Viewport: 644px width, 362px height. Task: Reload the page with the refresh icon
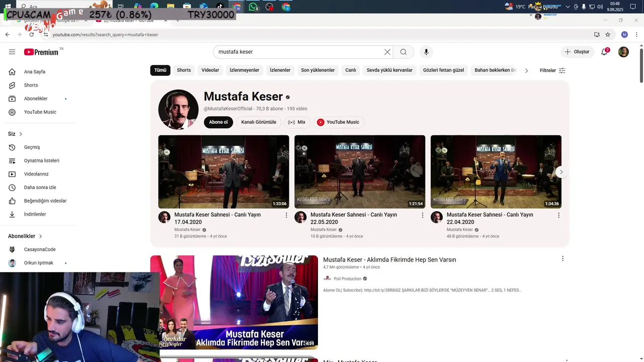[31, 35]
